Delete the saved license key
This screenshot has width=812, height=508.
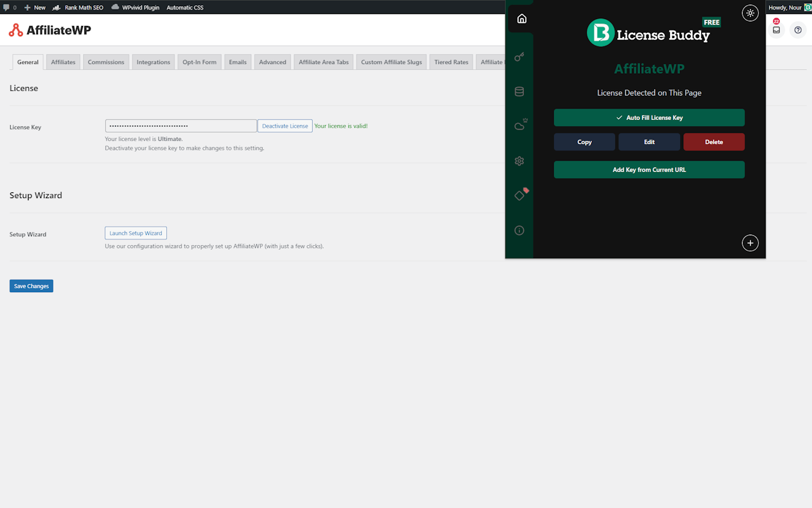coord(714,142)
